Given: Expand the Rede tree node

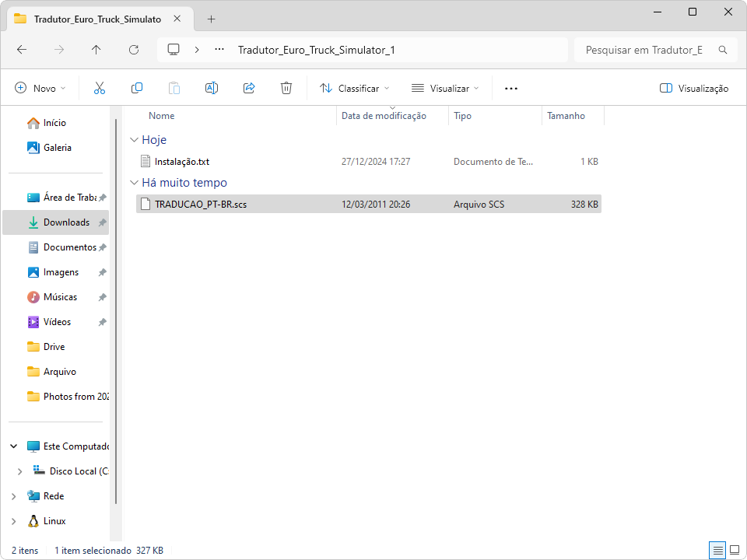Looking at the screenshot, I should pos(14,496).
